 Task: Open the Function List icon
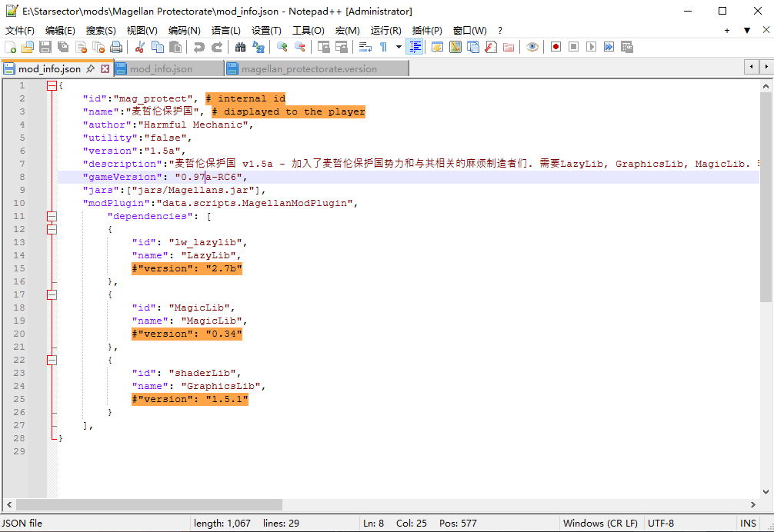click(491, 47)
